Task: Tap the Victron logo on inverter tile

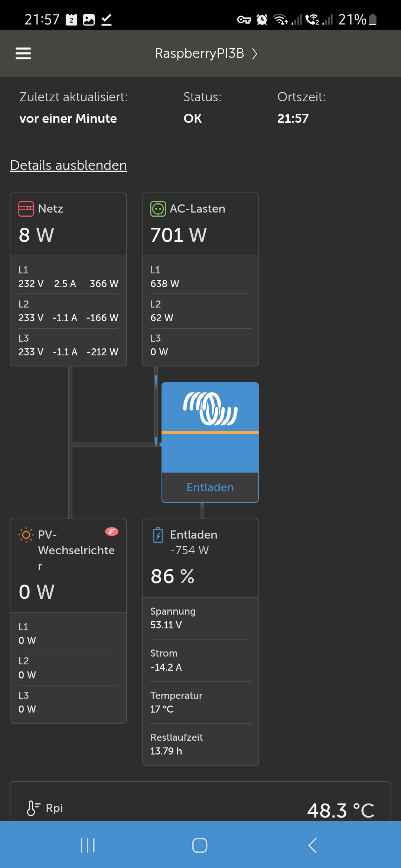Action: (210, 408)
